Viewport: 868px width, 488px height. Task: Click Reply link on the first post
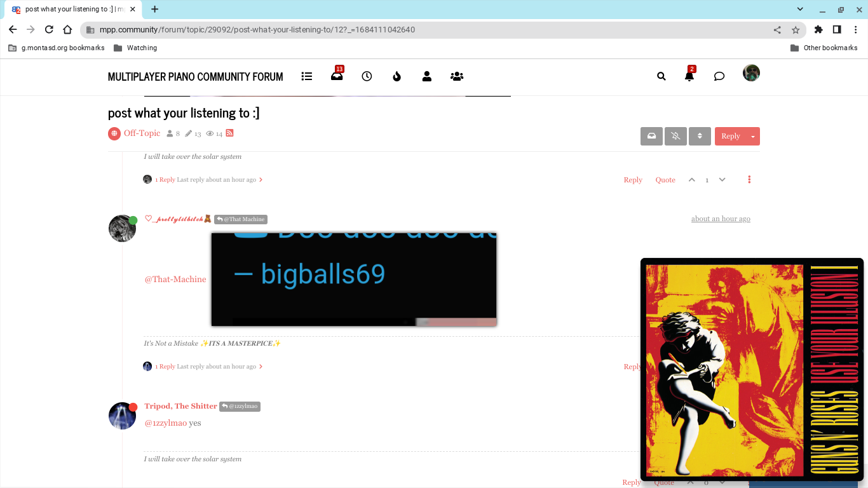click(x=633, y=180)
